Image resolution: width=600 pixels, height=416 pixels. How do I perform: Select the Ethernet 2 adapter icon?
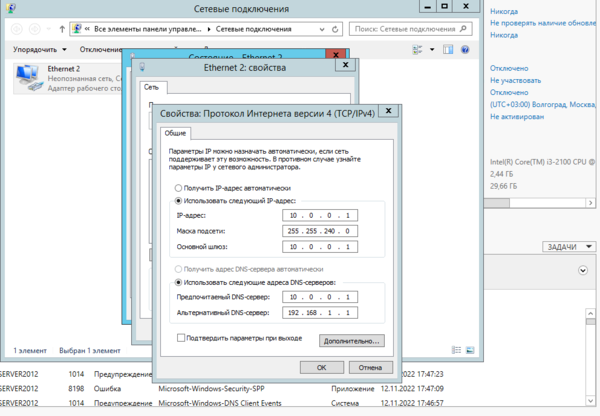[29, 78]
